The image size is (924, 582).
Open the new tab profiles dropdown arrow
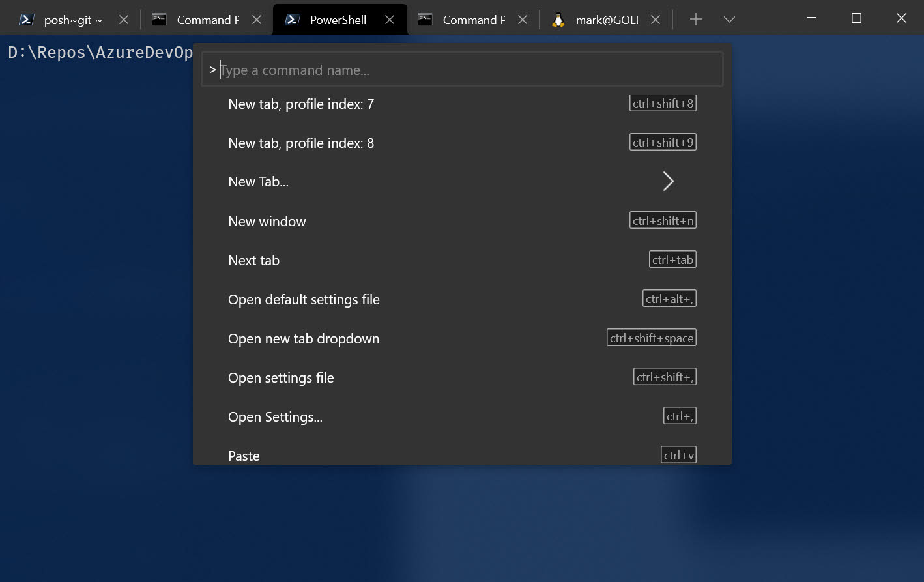729,20
